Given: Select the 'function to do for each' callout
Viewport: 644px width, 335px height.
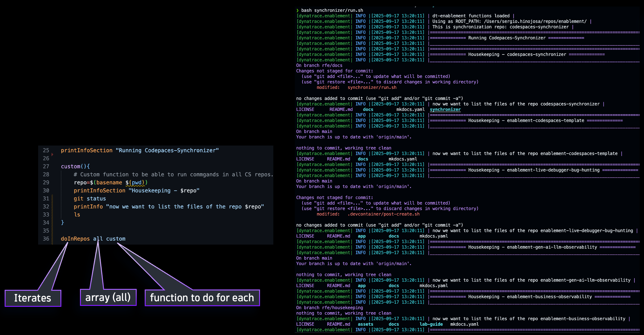Looking at the screenshot, I should (x=202, y=298).
